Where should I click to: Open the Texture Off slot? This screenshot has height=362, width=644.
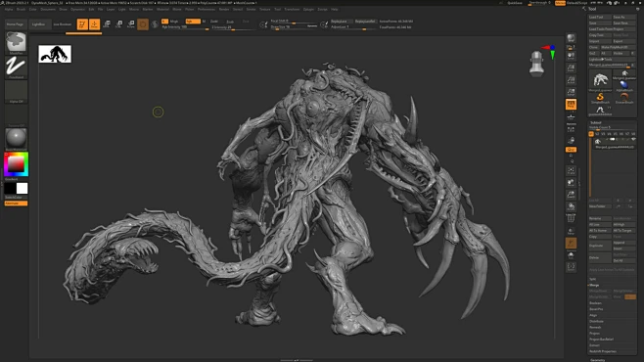(16, 115)
